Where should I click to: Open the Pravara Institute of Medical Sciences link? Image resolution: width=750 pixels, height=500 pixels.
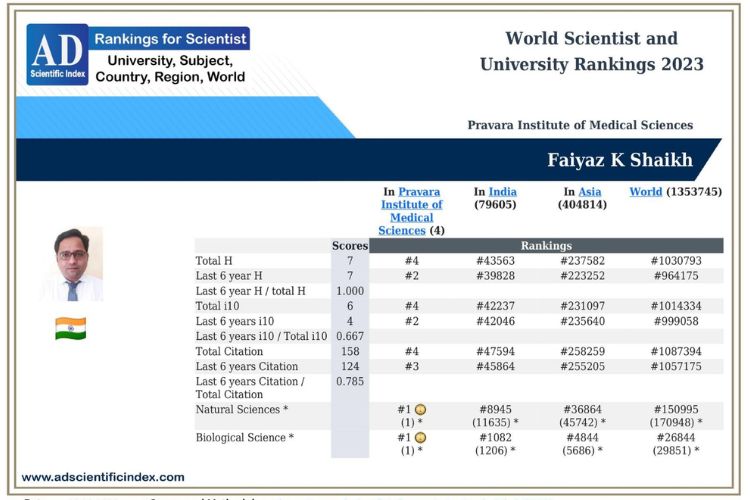click(x=410, y=211)
